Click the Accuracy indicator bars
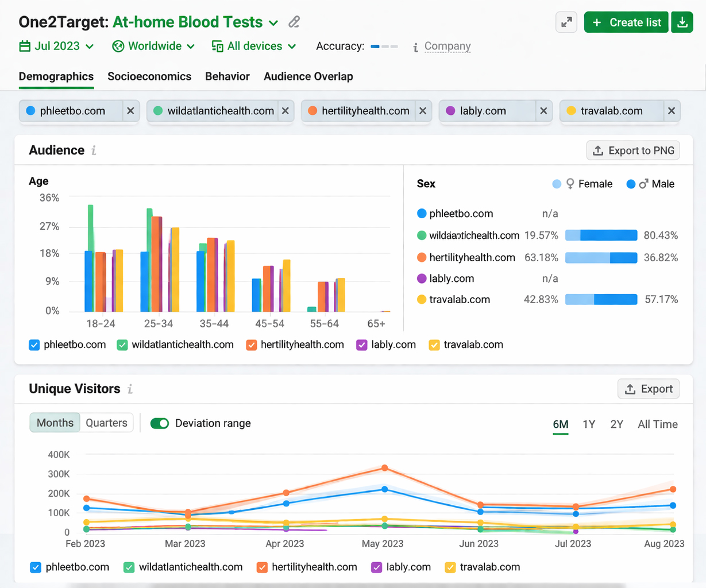This screenshot has height=588, width=706. (384, 46)
